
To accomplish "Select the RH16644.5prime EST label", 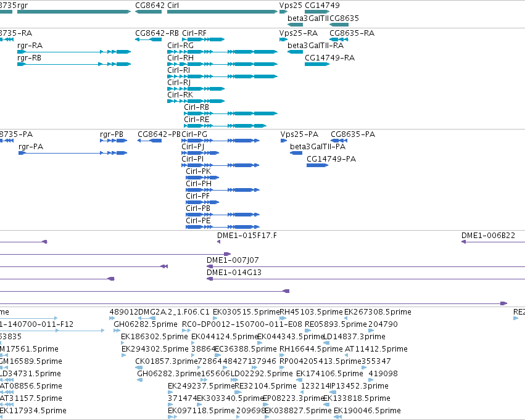I will [311, 349].
